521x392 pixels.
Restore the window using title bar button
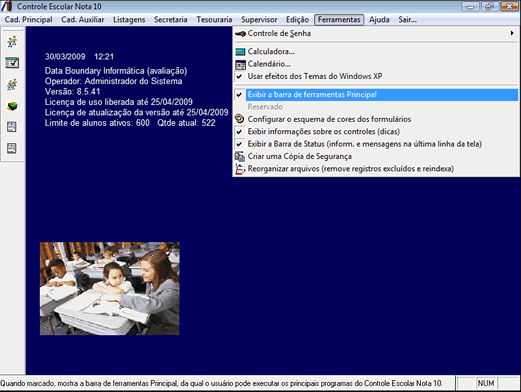point(489,6)
